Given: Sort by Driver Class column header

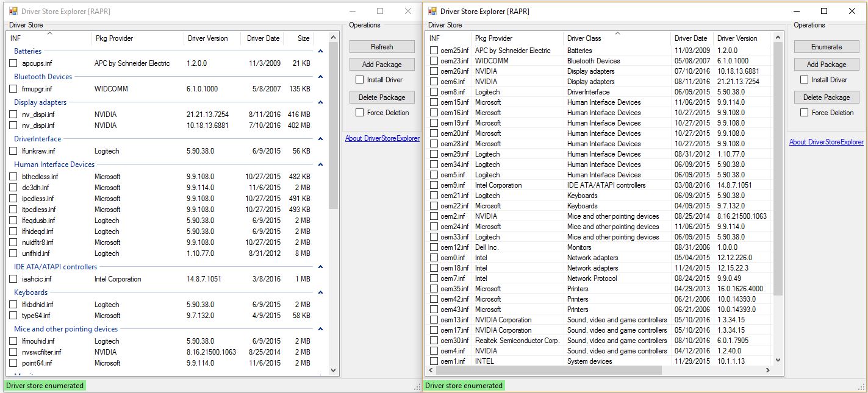Looking at the screenshot, I should pyautogui.click(x=617, y=38).
